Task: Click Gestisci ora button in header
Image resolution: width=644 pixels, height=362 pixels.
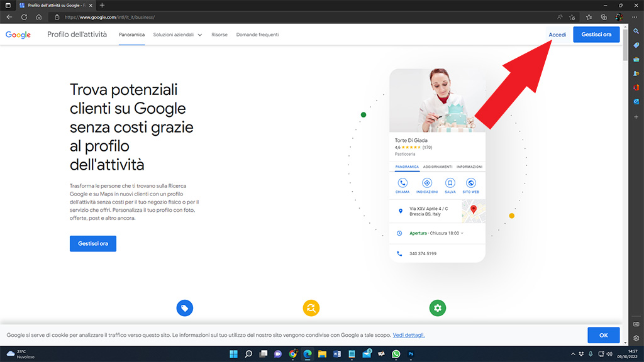Action: tap(596, 35)
